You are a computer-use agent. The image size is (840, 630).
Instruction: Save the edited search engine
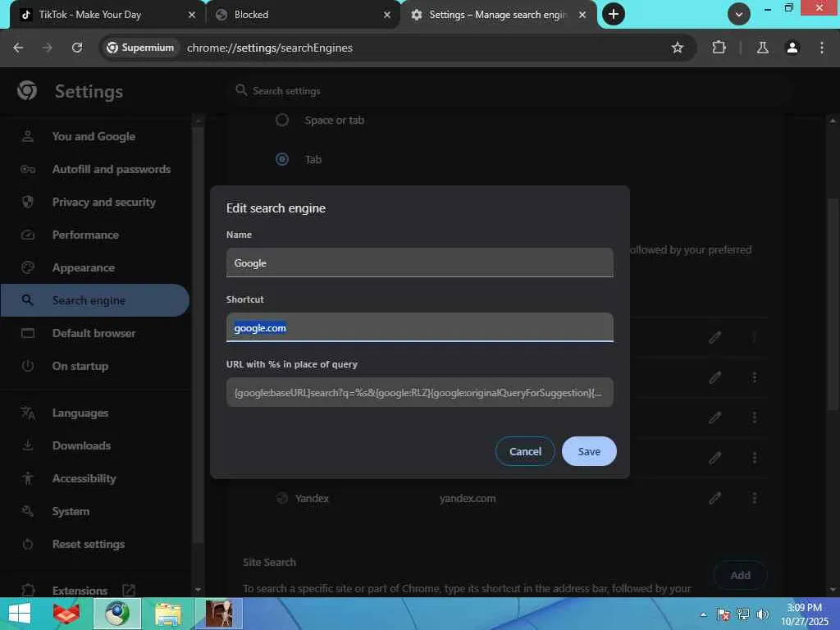(589, 451)
